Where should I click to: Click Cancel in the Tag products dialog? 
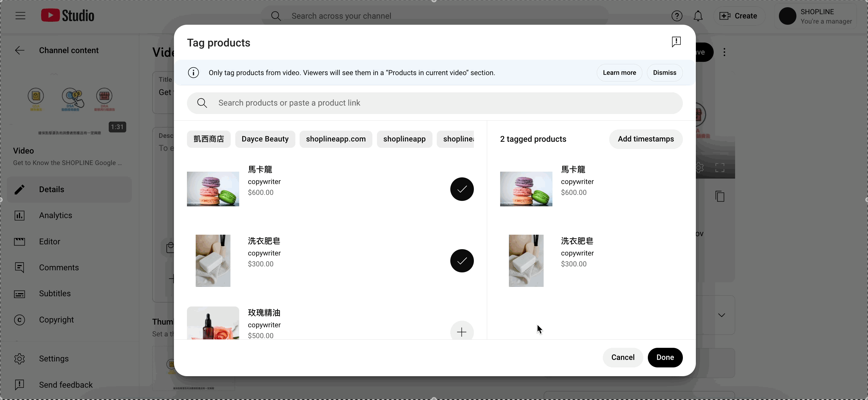[x=623, y=357]
